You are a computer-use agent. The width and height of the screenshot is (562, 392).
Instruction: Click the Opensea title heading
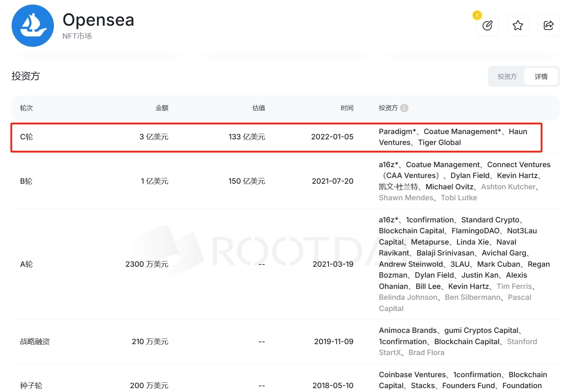tap(98, 20)
